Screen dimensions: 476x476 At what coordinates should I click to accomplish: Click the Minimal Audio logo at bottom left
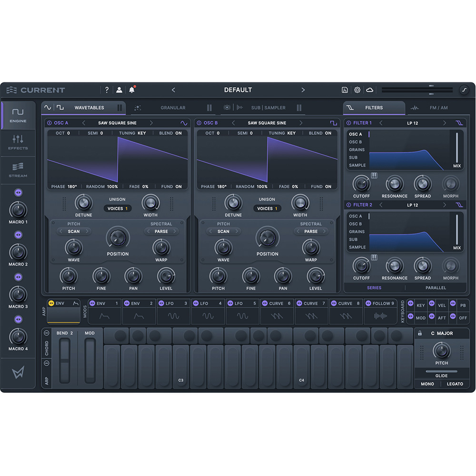pyautogui.click(x=18, y=372)
